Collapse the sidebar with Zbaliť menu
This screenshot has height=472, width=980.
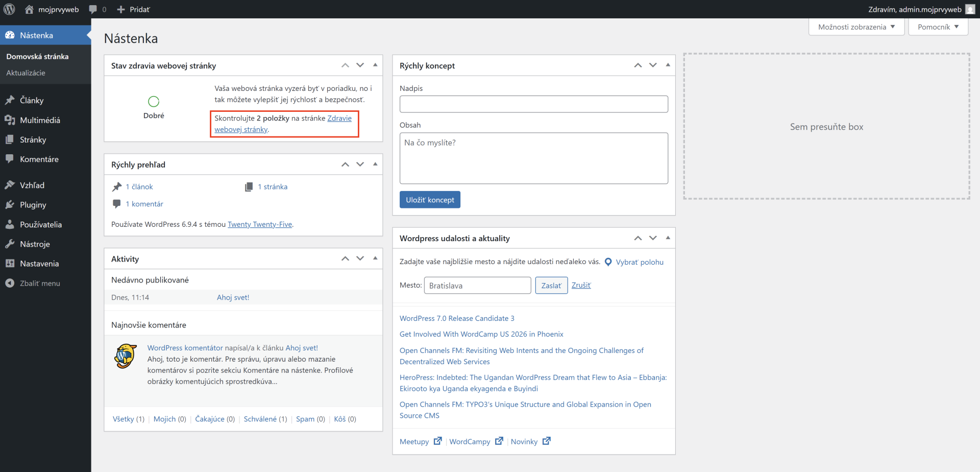45,283
